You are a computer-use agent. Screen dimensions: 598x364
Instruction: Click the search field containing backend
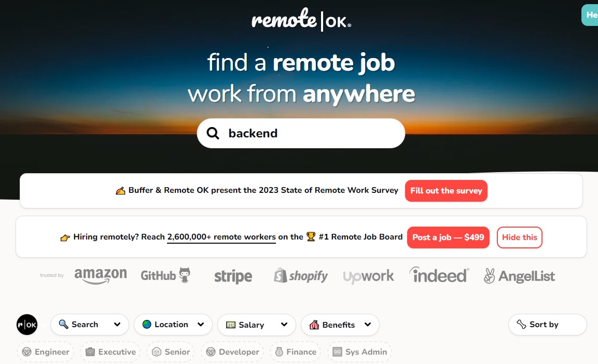(x=301, y=133)
